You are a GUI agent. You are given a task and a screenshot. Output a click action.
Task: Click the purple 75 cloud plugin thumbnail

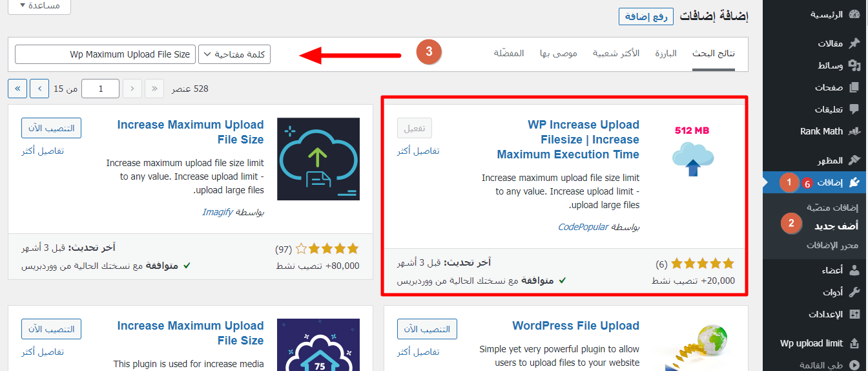coord(318,345)
